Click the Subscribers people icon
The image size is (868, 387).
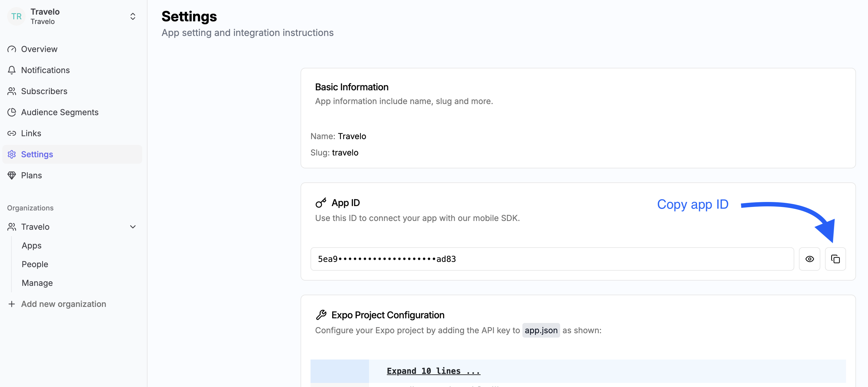click(12, 91)
